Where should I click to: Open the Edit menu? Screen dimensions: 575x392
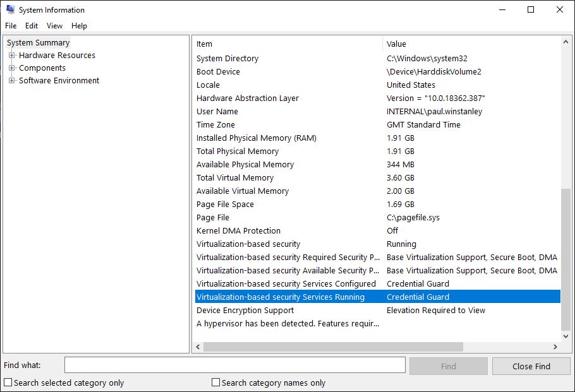coord(31,25)
